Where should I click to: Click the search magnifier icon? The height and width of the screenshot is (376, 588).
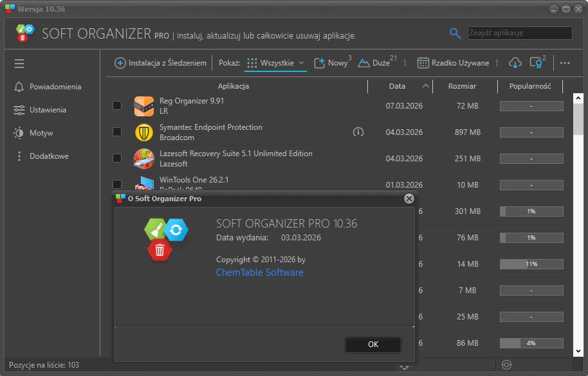tap(455, 33)
